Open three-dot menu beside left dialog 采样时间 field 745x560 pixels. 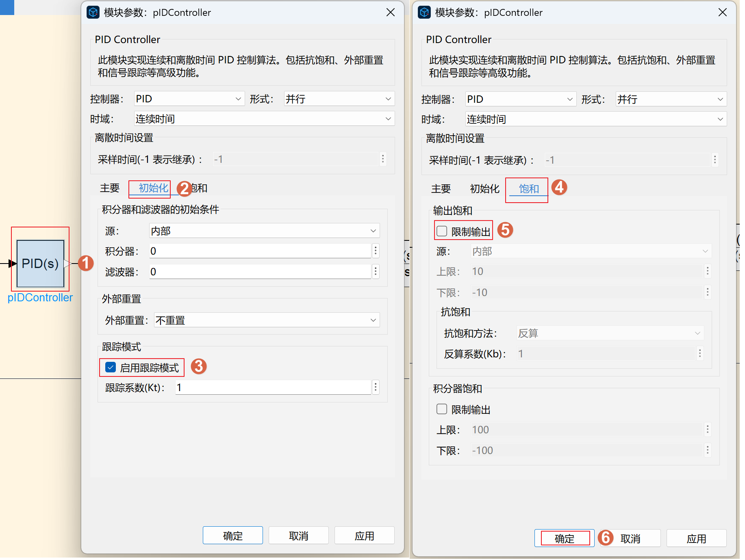[382, 159]
